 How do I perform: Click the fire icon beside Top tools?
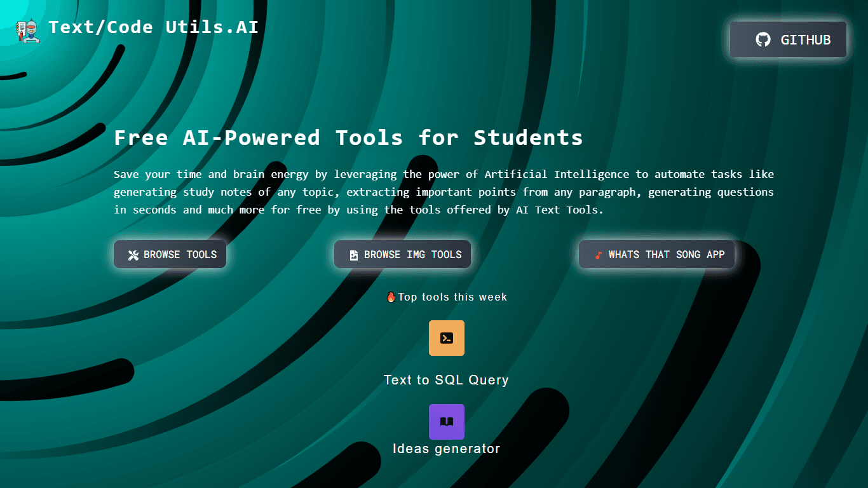point(391,297)
